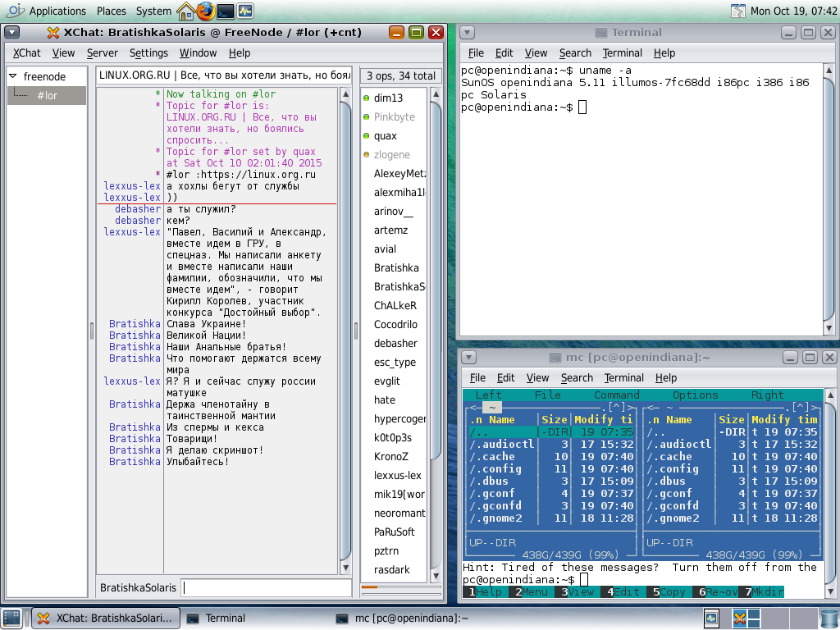The height and width of the screenshot is (630, 840).
Task: Open mc window menu button in title bar
Action: click(x=468, y=358)
